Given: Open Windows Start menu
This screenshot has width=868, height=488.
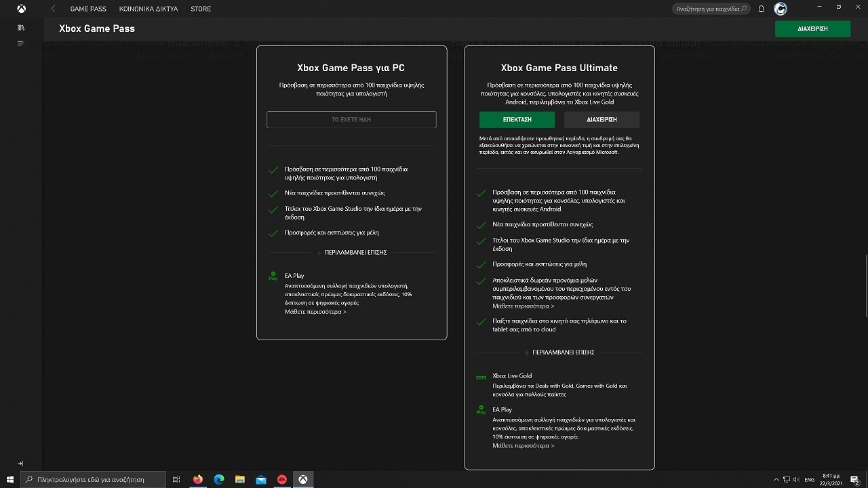Looking at the screenshot, I should 9,479.
